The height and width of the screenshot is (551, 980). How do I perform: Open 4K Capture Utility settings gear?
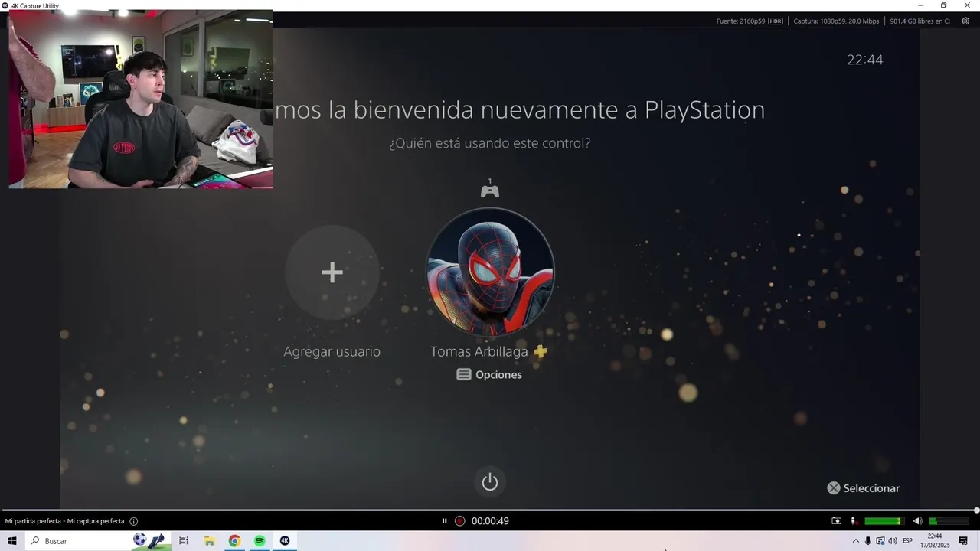965,21
